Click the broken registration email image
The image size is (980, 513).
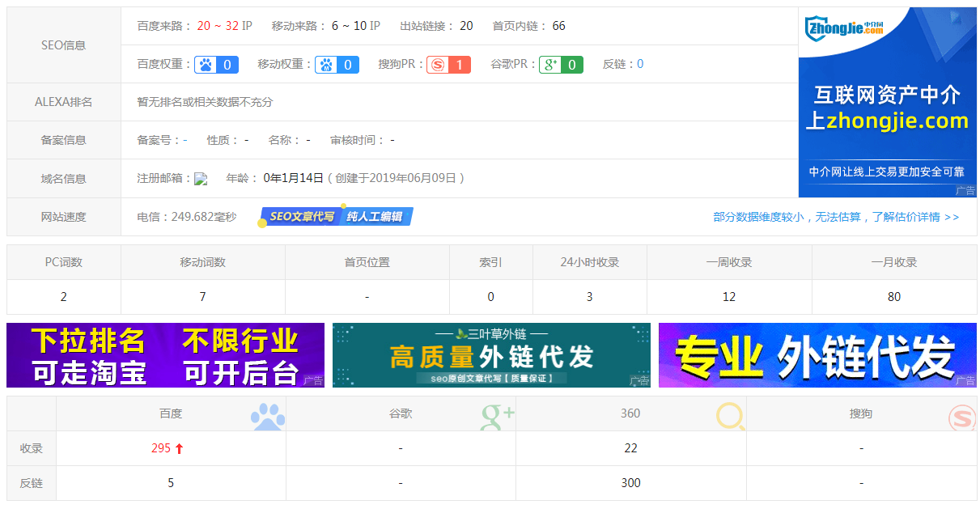point(202,179)
